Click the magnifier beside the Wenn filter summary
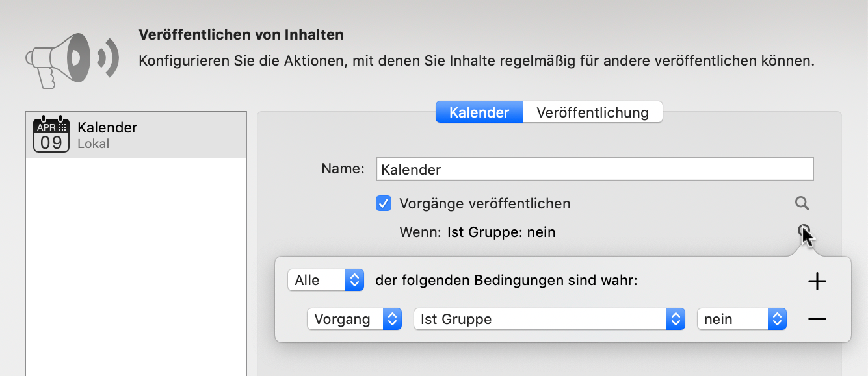The image size is (868, 376). point(804,231)
